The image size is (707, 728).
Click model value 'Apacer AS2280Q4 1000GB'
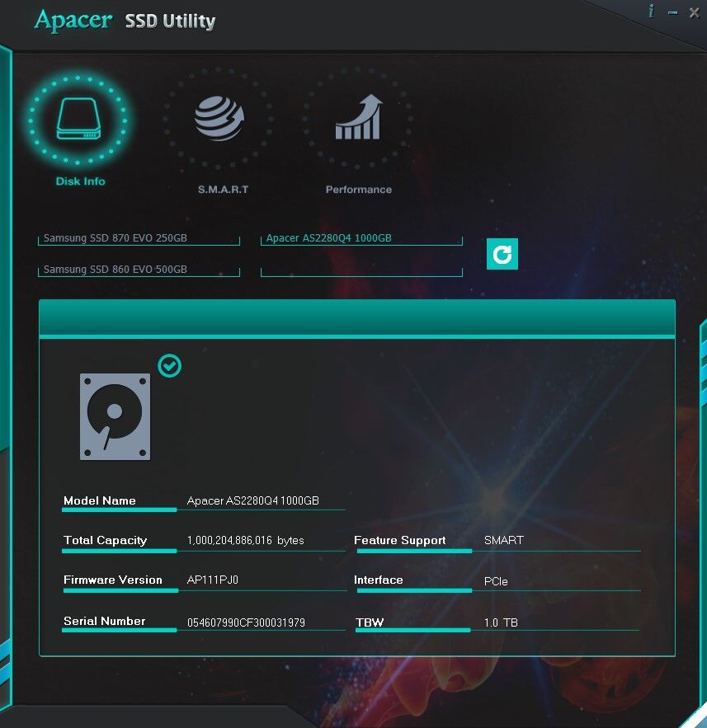coord(252,500)
